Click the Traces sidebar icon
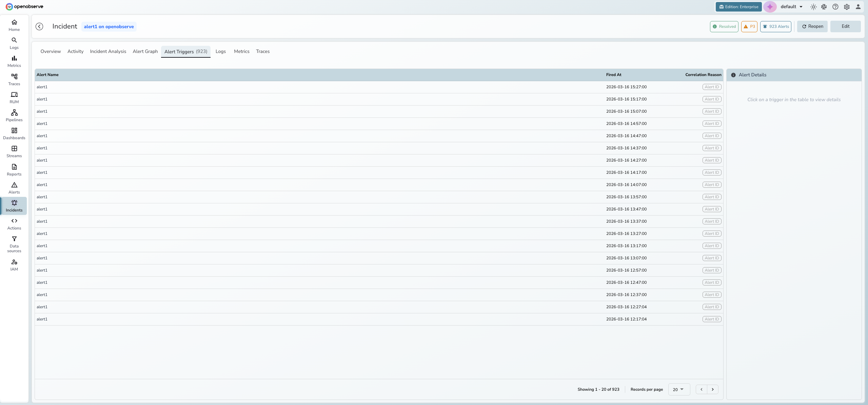 pos(14,79)
